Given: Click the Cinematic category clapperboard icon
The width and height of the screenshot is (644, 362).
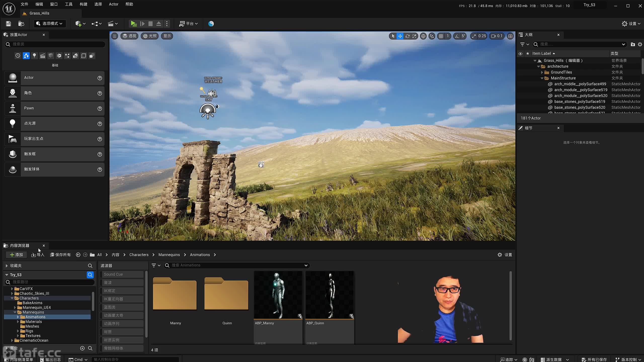Looking at the screenshot, I should point(43,56).
